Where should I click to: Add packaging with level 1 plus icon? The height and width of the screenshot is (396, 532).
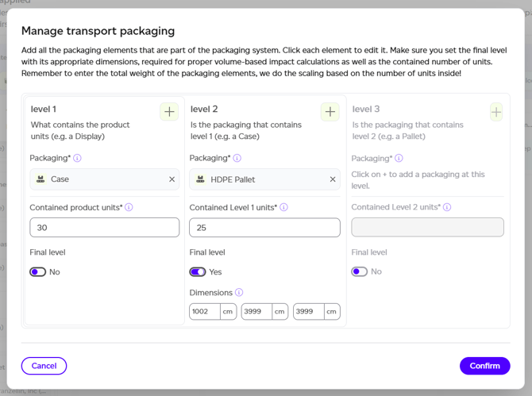coord(169,112)
